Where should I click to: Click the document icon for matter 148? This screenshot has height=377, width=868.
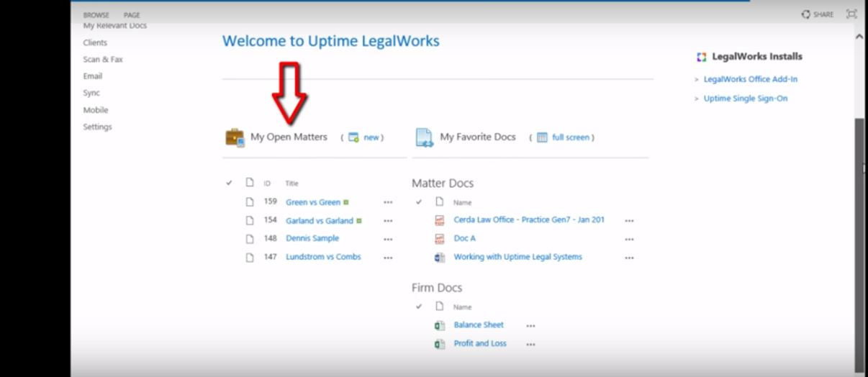coord(250,239)
